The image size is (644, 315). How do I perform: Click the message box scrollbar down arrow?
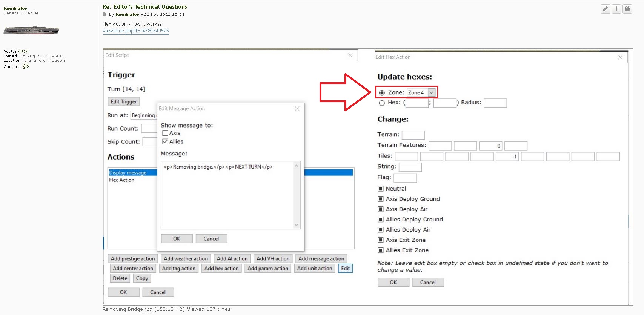tap(297, 225)
